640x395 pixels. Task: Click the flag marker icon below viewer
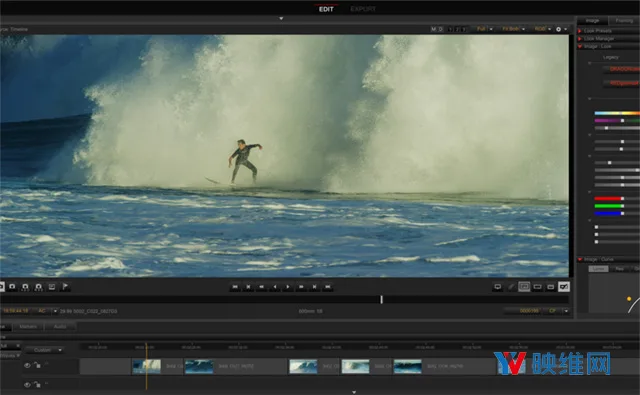(x=65, y=287)
